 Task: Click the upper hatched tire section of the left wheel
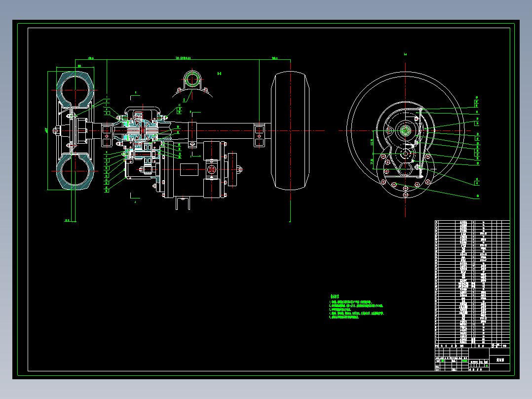[x=75, y=90]
